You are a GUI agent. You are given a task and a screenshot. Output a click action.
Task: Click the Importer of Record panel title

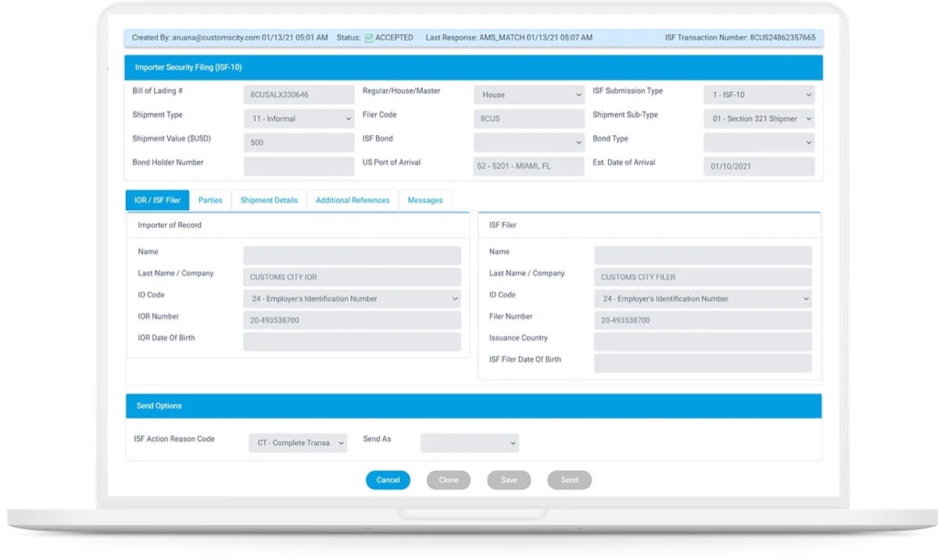point(170,225)
